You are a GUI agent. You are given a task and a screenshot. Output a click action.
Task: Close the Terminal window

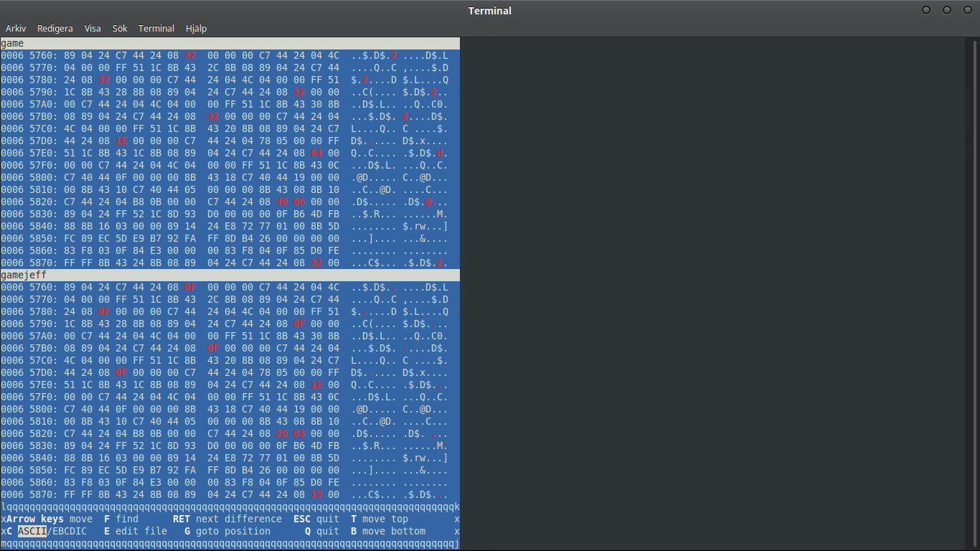[967, 10]
